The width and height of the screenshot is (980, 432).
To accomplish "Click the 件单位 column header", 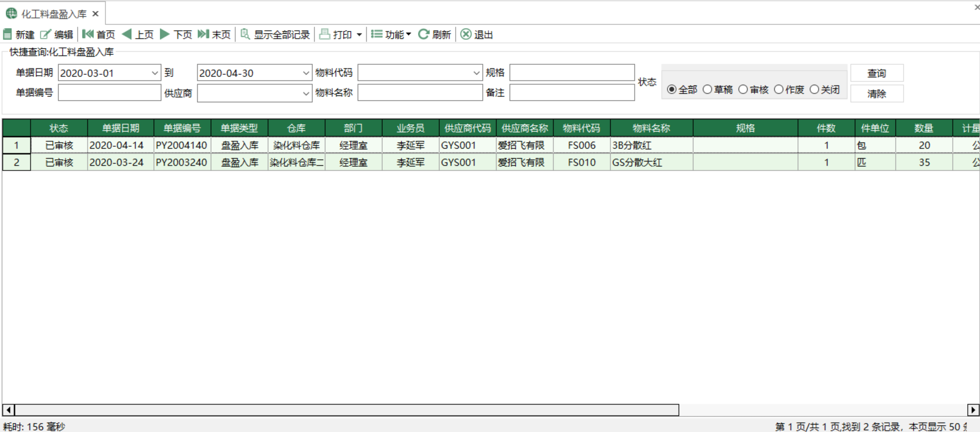I will pyautogui.click(x=875, y=128).
